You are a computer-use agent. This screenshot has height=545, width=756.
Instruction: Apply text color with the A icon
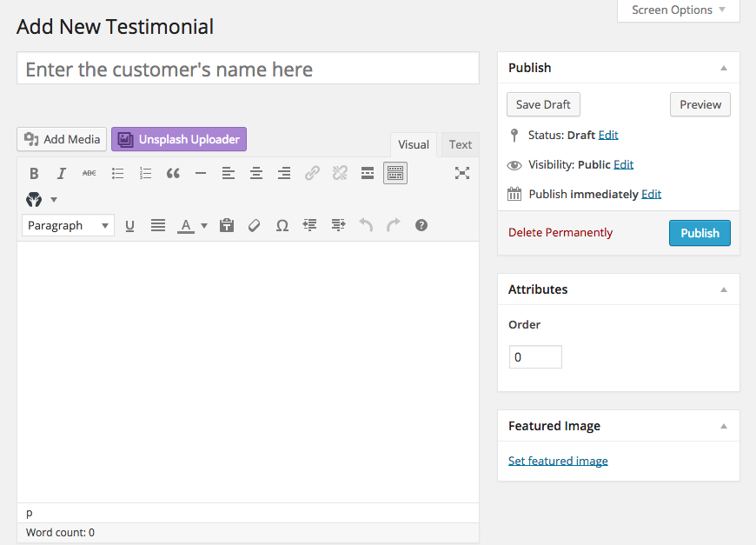[x=186, y=225]
